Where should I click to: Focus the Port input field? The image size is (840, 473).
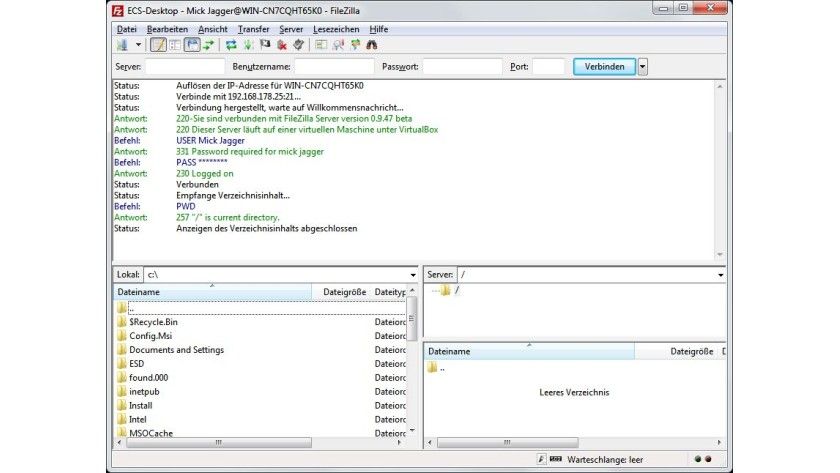[549, 66]
